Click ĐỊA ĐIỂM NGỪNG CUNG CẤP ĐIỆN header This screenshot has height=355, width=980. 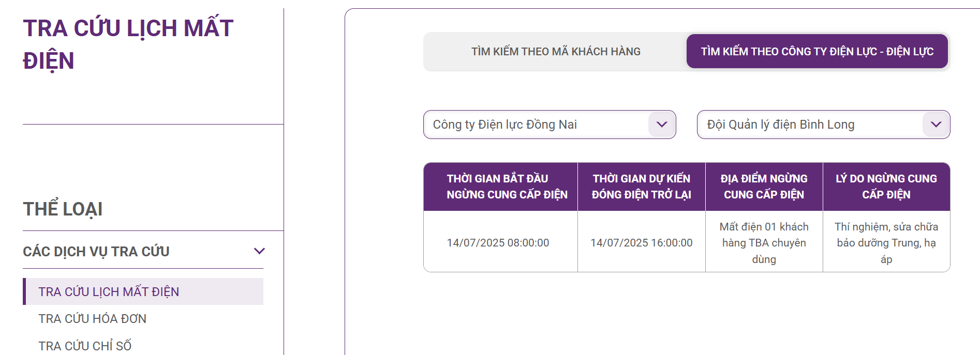764,187
